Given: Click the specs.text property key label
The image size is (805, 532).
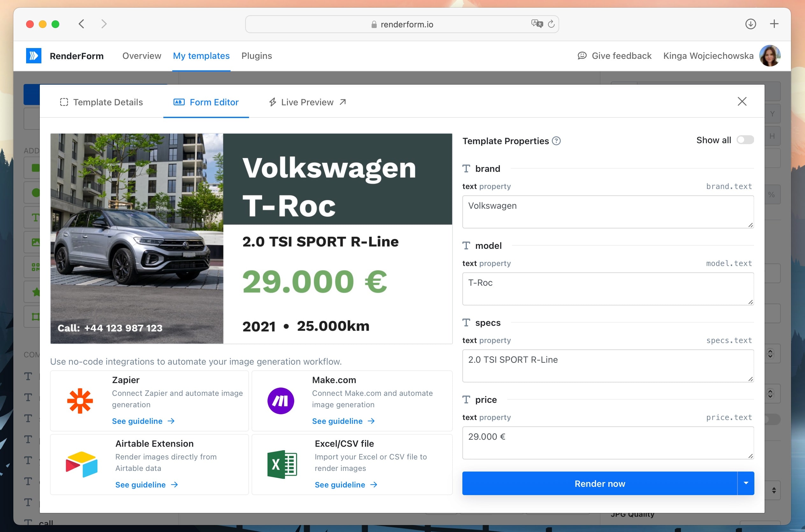Looking at the screenshot, I should (729, 340).
